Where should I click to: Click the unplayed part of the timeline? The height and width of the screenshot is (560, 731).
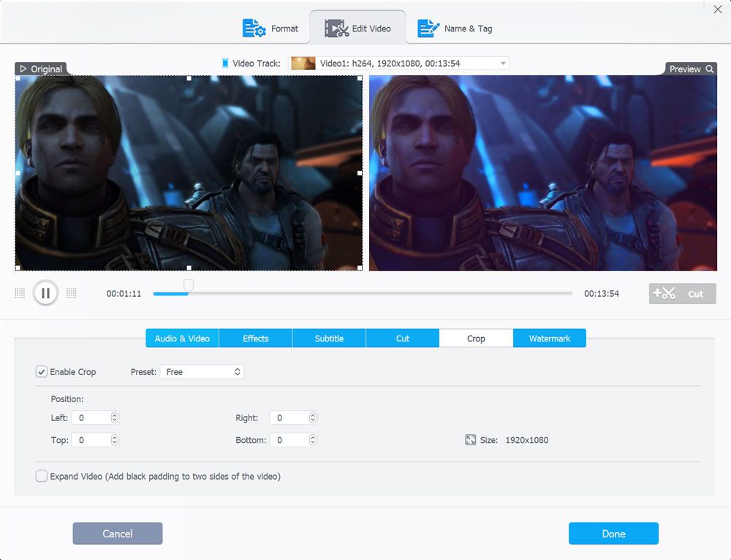pos(380,294)
